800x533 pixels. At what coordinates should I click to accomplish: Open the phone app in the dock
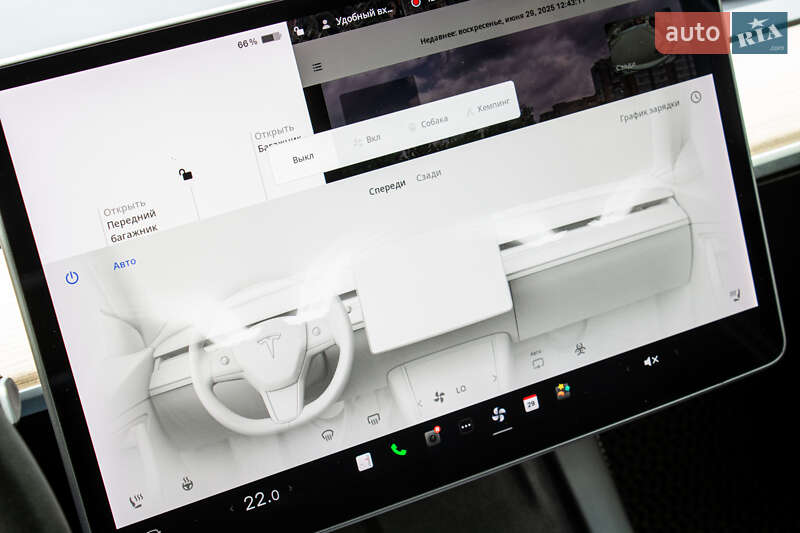[398, 449]
